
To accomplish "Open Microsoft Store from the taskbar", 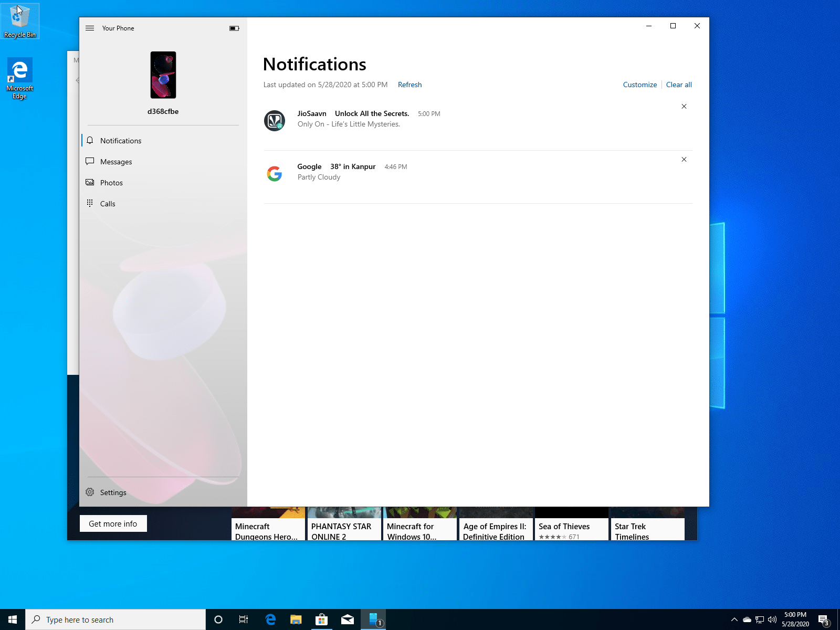I will 321,619.
